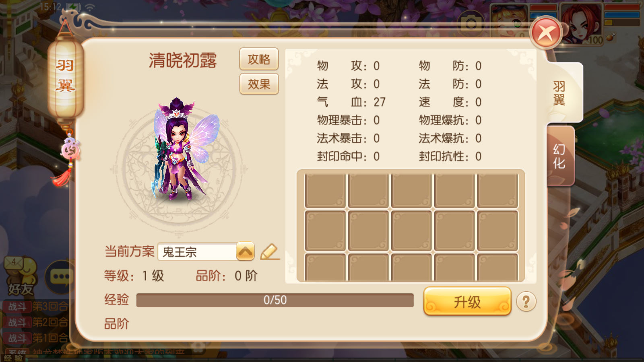Open the chat bubble icon

click(x=61, y=277)
